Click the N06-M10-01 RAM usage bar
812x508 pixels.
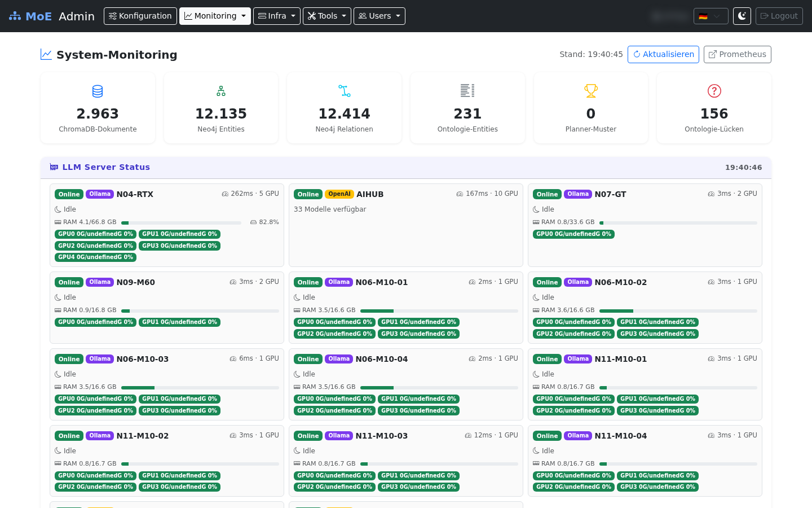(439, 310)
